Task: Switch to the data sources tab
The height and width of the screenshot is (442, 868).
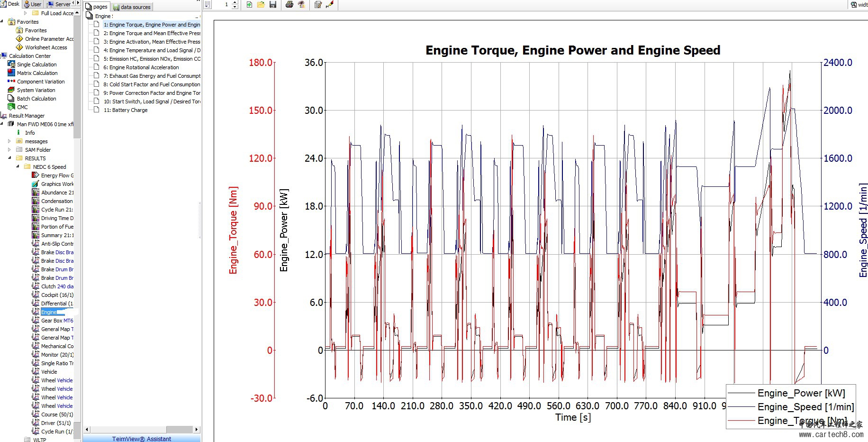Action: 132,7
